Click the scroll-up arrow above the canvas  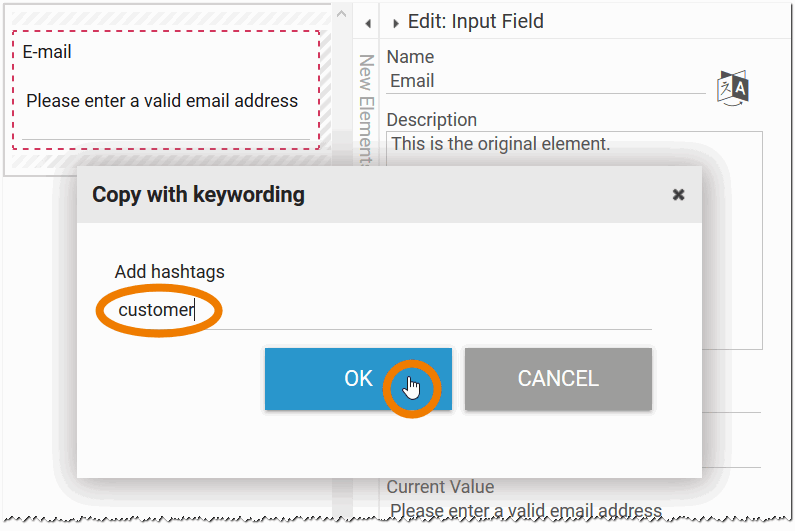click(342, 14)
